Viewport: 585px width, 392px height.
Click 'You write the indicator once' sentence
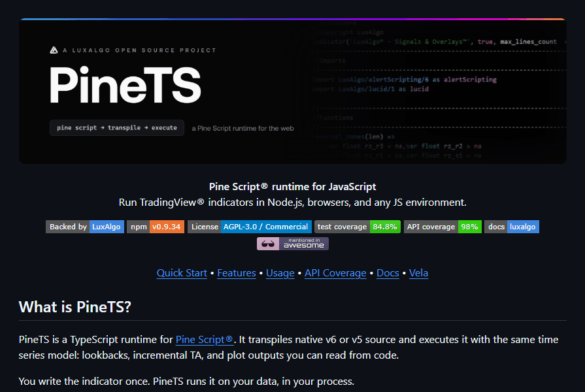click(x=186, y=381)
